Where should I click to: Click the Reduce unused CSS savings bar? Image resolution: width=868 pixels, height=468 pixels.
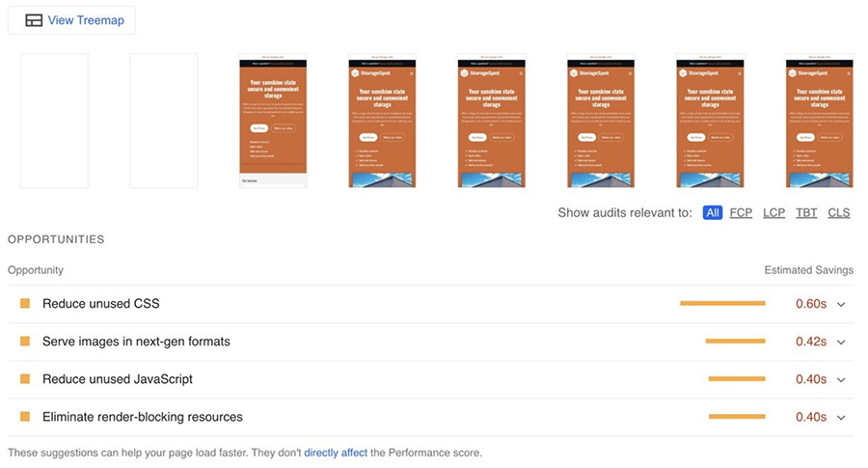pos(722,304)
